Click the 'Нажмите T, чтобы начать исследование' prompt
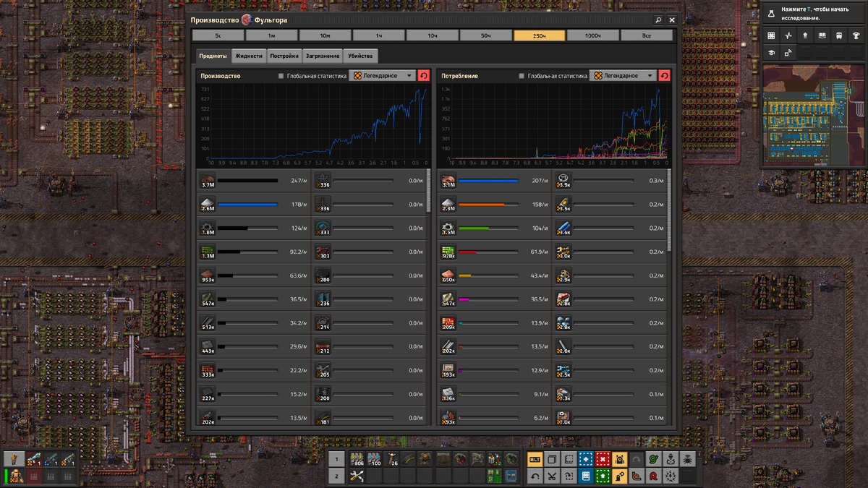The image size is (868, 488). (x=814, y=13)
